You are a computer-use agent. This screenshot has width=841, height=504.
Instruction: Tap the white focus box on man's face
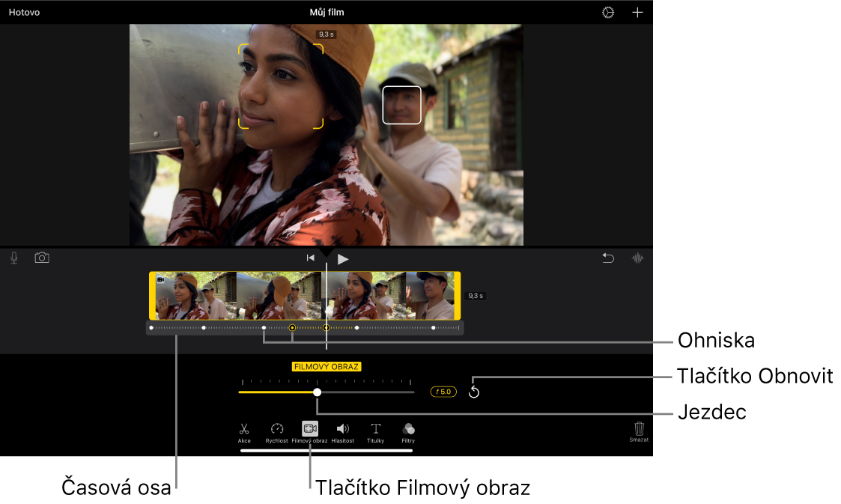point(401,105)
